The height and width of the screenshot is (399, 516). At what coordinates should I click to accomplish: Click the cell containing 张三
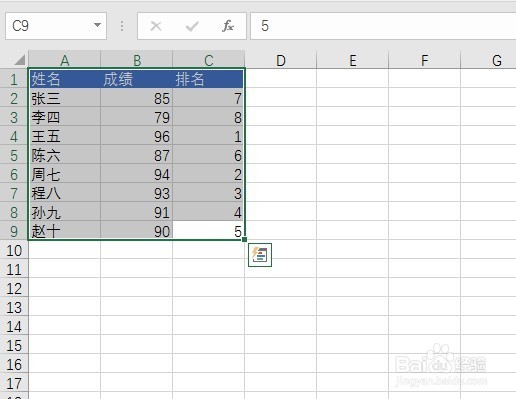click(65, 98)
